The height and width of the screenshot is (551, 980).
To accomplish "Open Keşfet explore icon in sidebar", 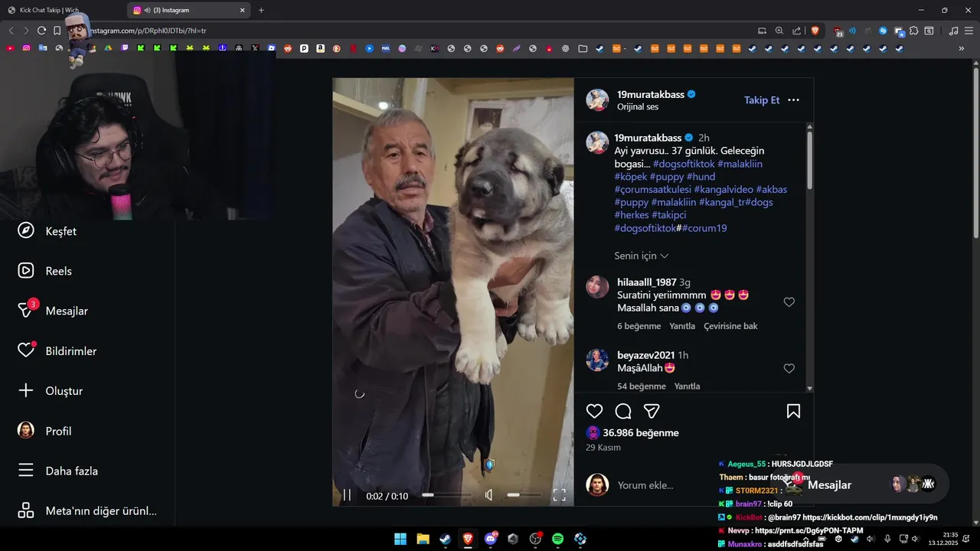I will pyautogui.click(x=26, y=230).
